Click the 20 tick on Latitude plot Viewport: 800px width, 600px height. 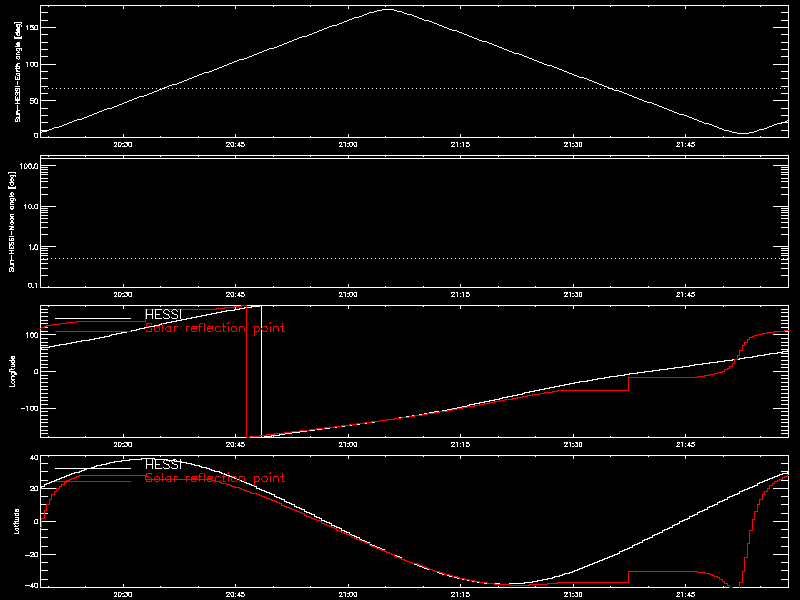(34, 489)
